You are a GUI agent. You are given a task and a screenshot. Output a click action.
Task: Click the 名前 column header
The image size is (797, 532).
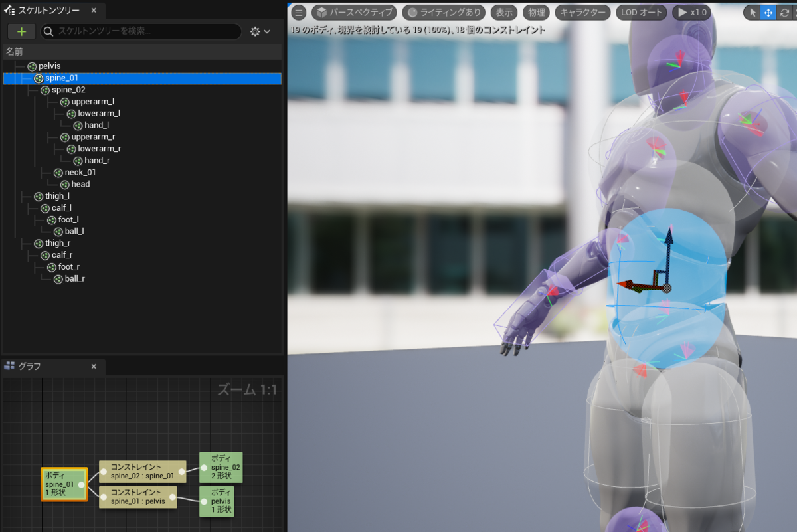tap(142, 51)
